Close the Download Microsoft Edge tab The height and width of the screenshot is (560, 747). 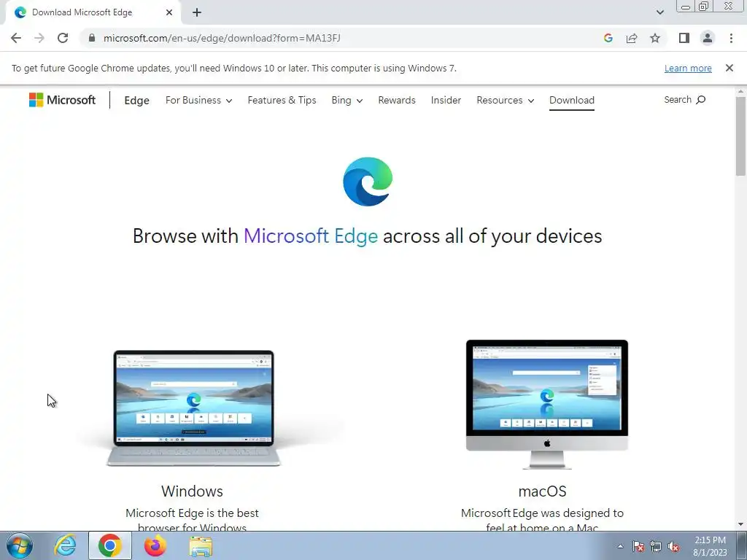pyautogui.click(x=169, y=12)
